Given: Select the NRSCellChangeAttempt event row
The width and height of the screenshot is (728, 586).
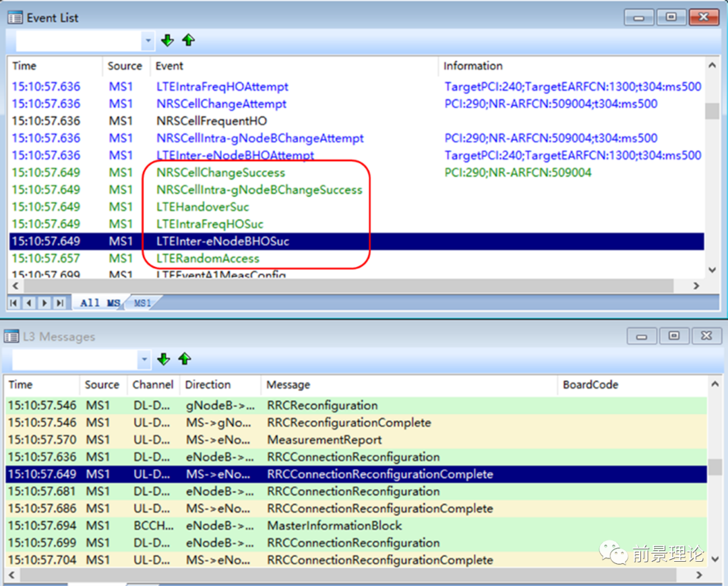Looking at the screenshot, I should point(357,104).
